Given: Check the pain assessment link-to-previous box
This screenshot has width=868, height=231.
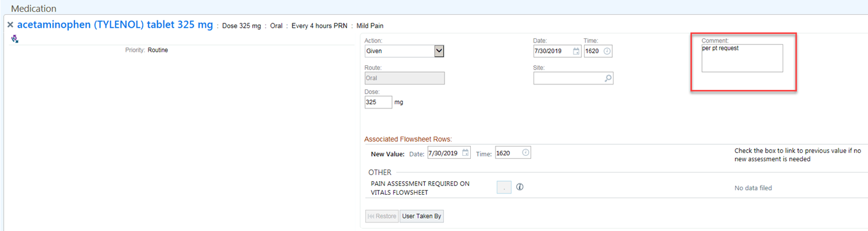Looking at the screenshot, I should [504, 187].
